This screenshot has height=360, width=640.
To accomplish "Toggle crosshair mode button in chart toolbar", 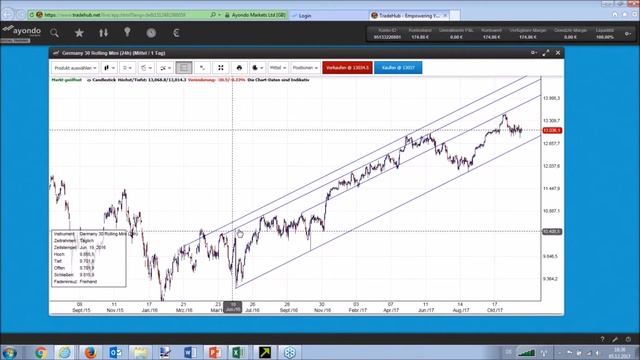I will point(202,68).
